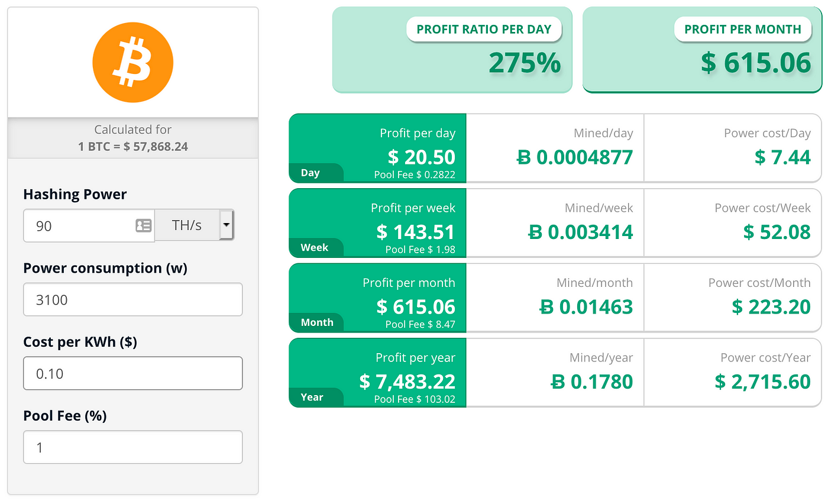Screen dimensions: 828x504
Task: Click the Power cost/Day value $ 7.44
Action: point(782,157)
